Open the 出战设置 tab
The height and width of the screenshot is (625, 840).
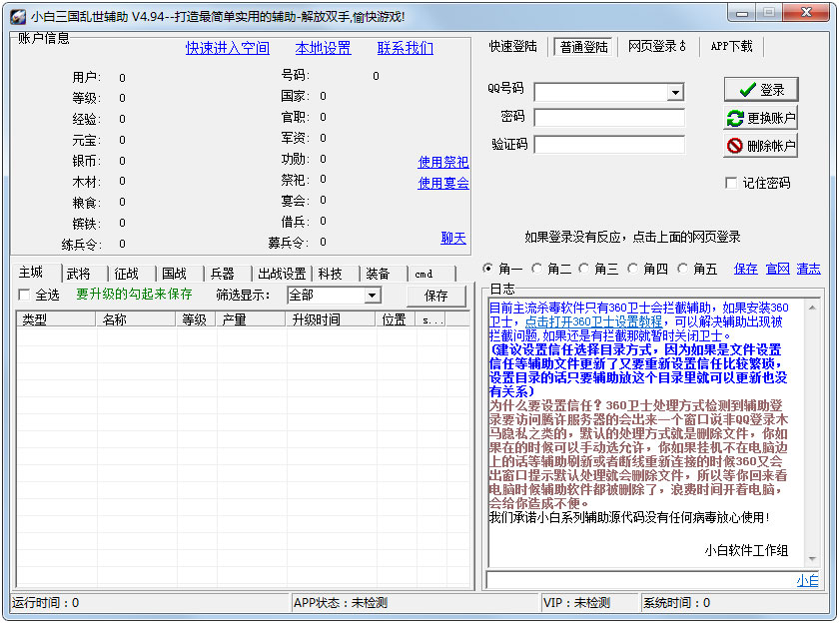pyautogui.click(x=282, y=275)
